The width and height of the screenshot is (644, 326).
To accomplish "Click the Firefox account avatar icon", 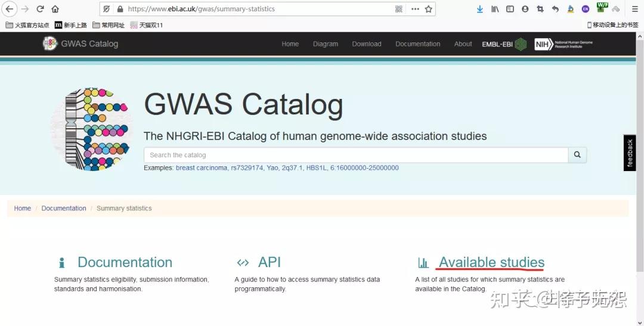I will (525, 9).
